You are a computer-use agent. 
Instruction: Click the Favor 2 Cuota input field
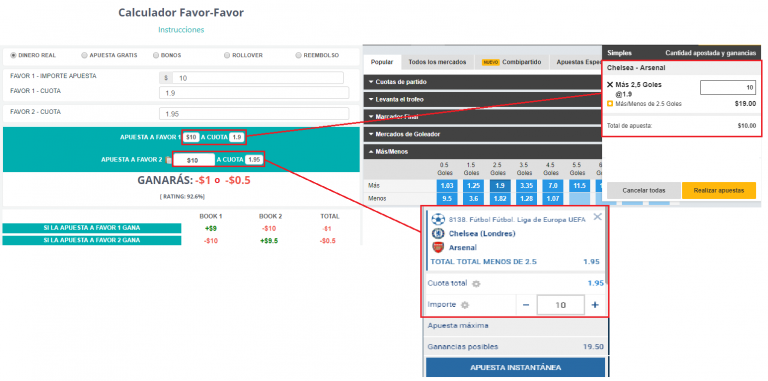tap(254, 114)
